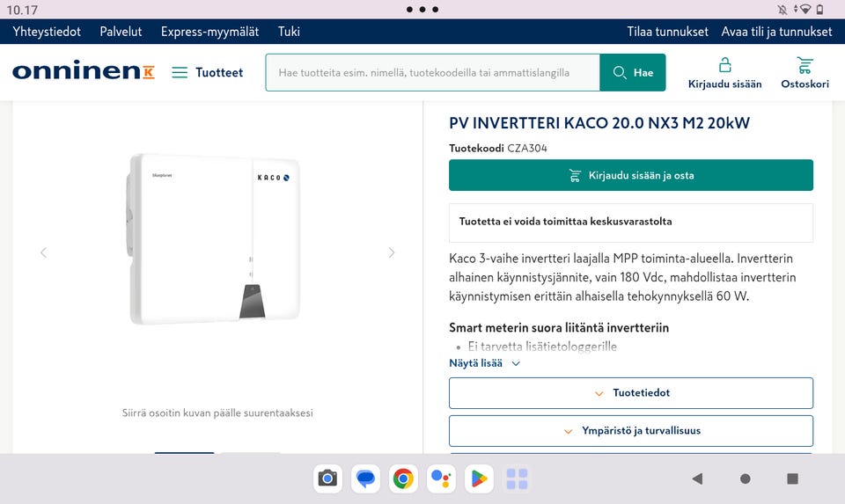The height and width of the screenshot is (504, 845).
Task: Tap the recent apps square button
Action: [793, 478]
